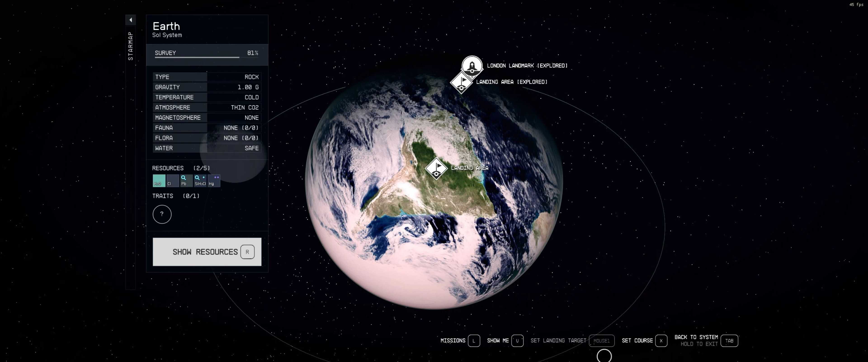The height and width of the screenshot is (362, 868).
Task: Click the unknown trait question mark circle
Action: (x=162, y=214)
